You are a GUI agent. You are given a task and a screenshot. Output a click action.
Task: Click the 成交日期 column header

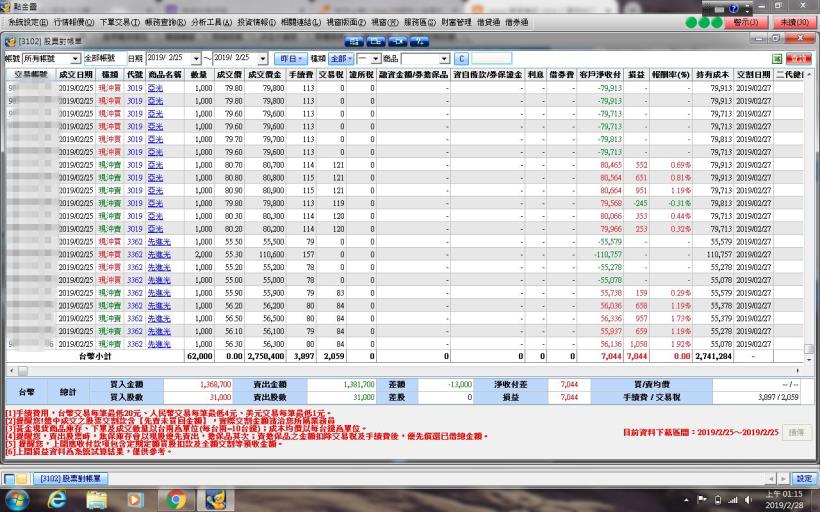76,75
